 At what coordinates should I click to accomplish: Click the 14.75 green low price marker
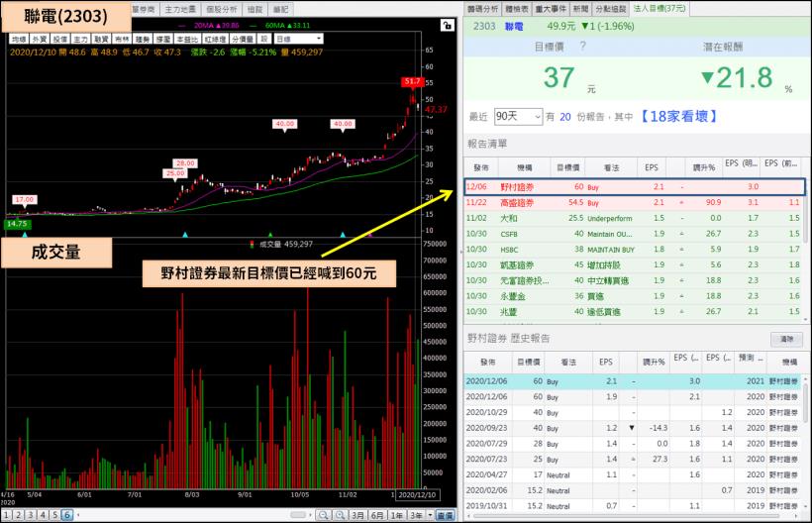click(17, 224)
